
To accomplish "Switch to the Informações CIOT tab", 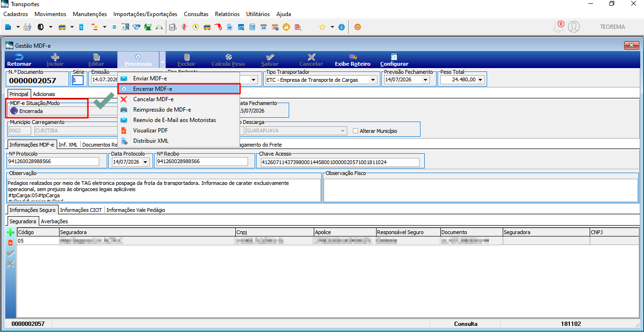I will coord(81,210).
